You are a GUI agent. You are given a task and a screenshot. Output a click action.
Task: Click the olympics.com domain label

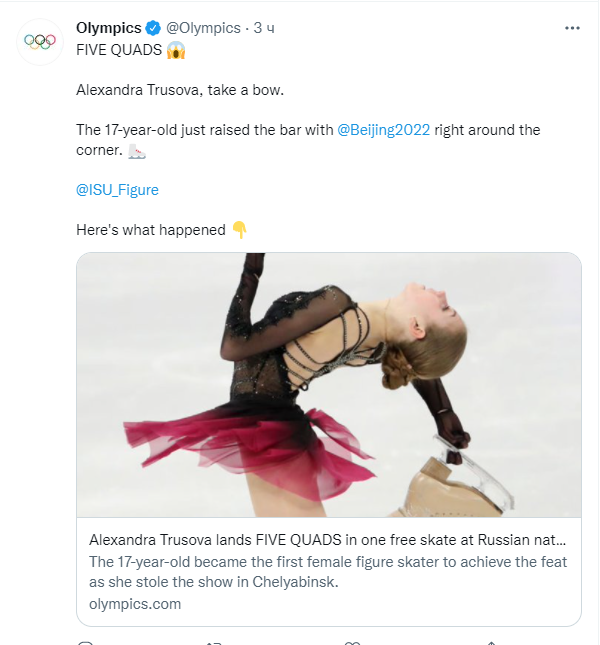[135, 603]
